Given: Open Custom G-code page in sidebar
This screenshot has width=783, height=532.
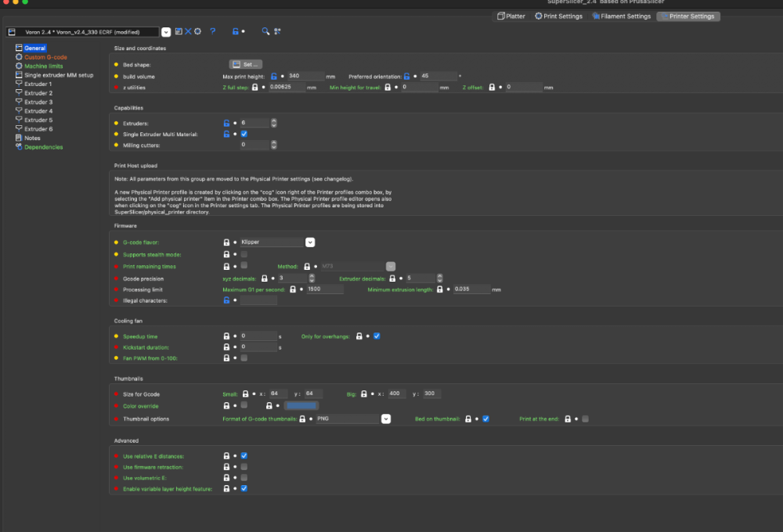Looking at the screenshot, I should (x=45, y=57).
